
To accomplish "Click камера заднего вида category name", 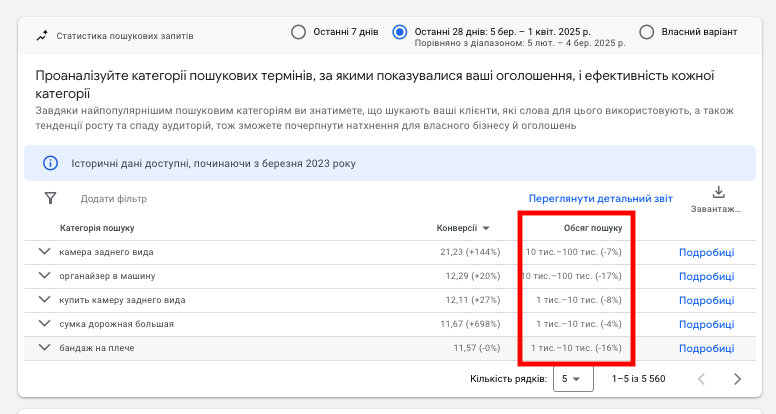I will click(x=106, y=252).
